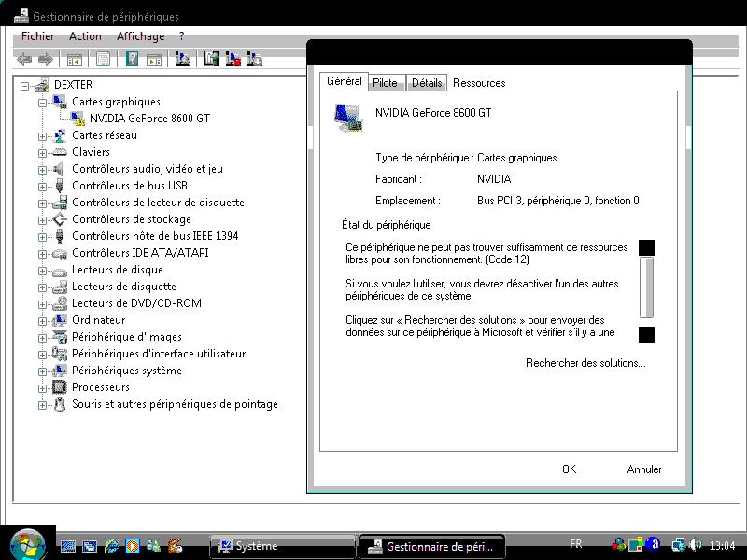Open the Affichage menu
This screenshot has height=560, width=747.
point(141,36)
